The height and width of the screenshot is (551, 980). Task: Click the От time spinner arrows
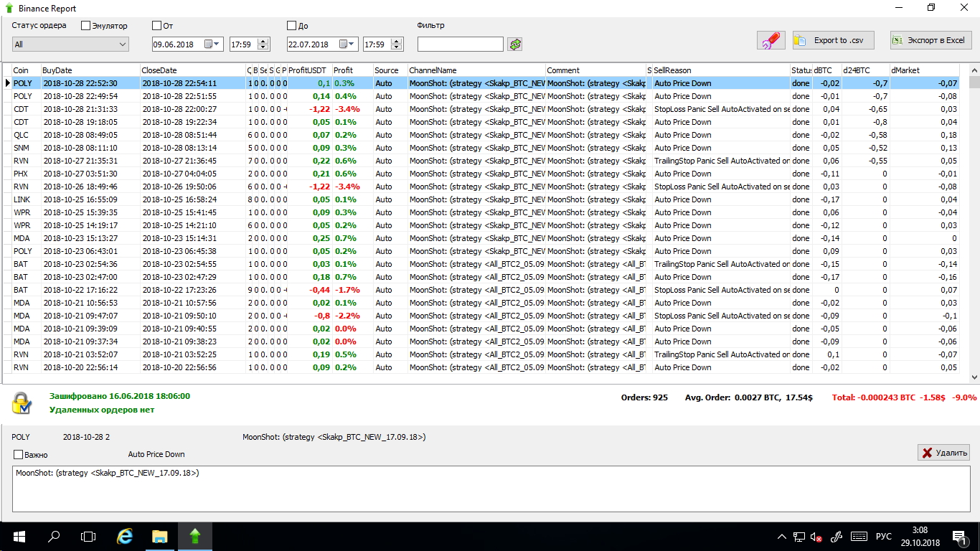click(263, 44)
